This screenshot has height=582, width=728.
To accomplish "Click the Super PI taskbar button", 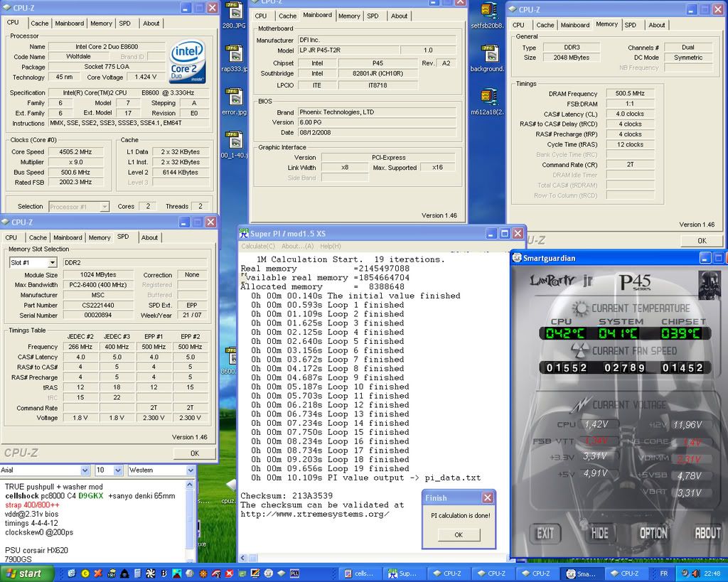I will [404, 573].
